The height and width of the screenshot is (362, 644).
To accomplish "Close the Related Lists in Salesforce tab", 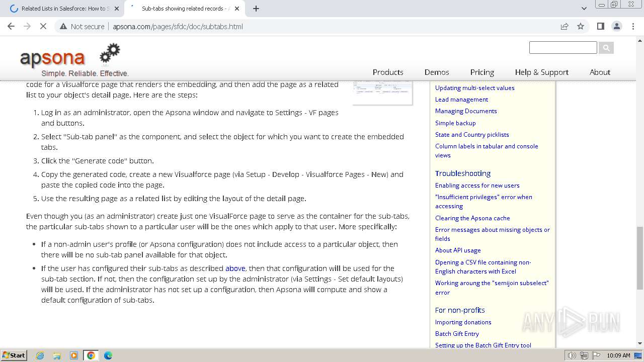I will pos(117,9).
